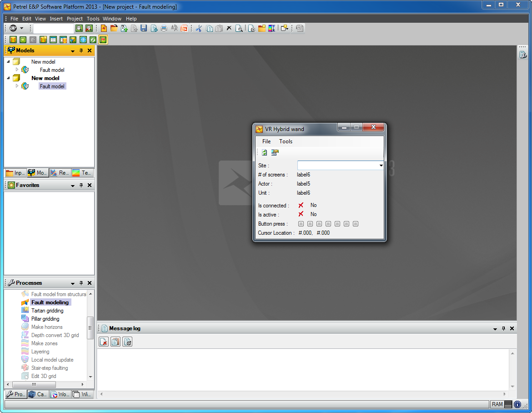
Task: Click the blue info icon in status bar
Action: click(x=517, y=404)
